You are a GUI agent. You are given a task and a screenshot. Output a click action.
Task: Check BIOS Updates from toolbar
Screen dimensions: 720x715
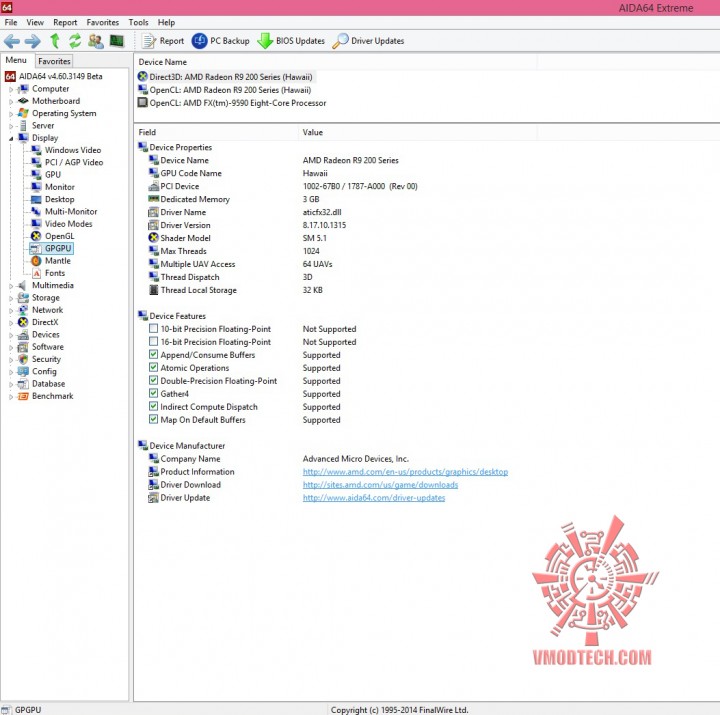tap(291, 41)
